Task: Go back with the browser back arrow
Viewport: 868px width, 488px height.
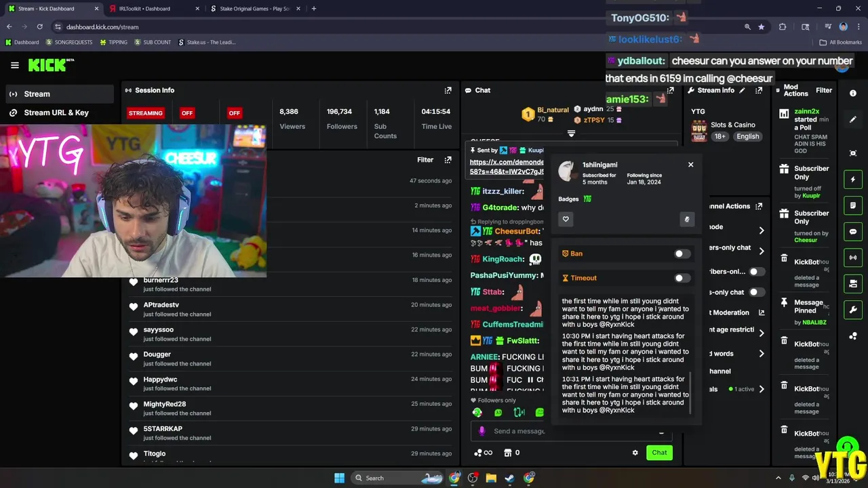Action: coord(9,27)
